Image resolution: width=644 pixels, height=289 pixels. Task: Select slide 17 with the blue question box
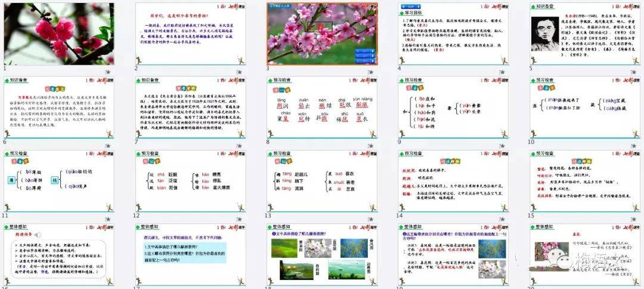pyautogui.click(x=191, y=255)
